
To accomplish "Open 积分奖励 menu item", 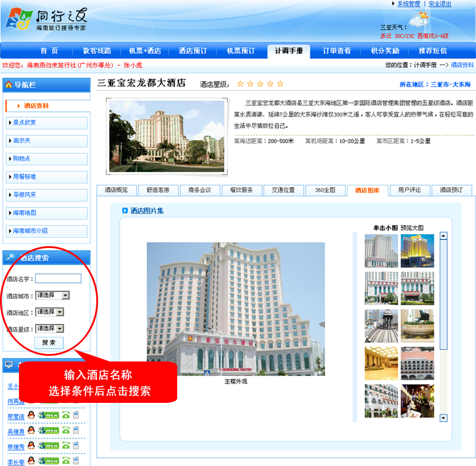I will point(385,51).
